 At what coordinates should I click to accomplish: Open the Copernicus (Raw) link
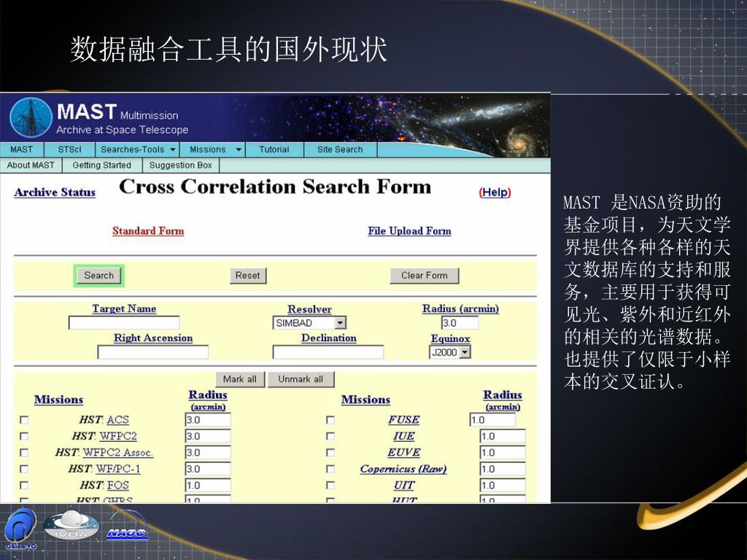tap(403, 469)
